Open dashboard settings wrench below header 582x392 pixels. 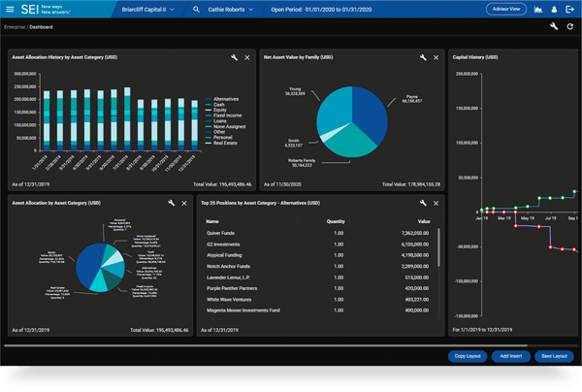(554, 26)
